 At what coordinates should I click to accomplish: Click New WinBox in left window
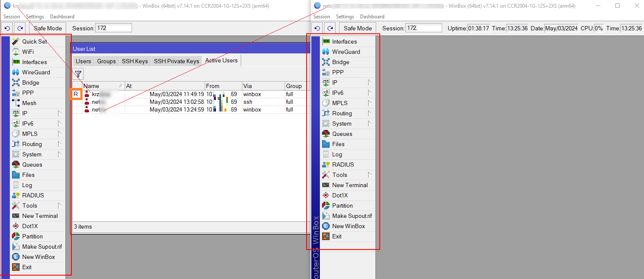(38, 257)
